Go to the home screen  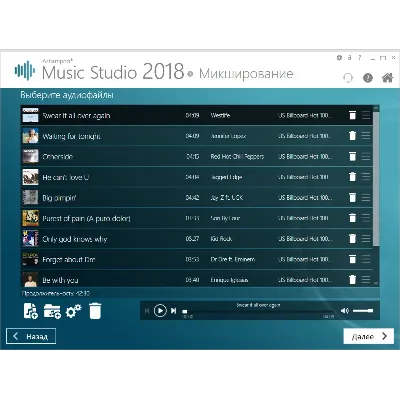(387, 78)
